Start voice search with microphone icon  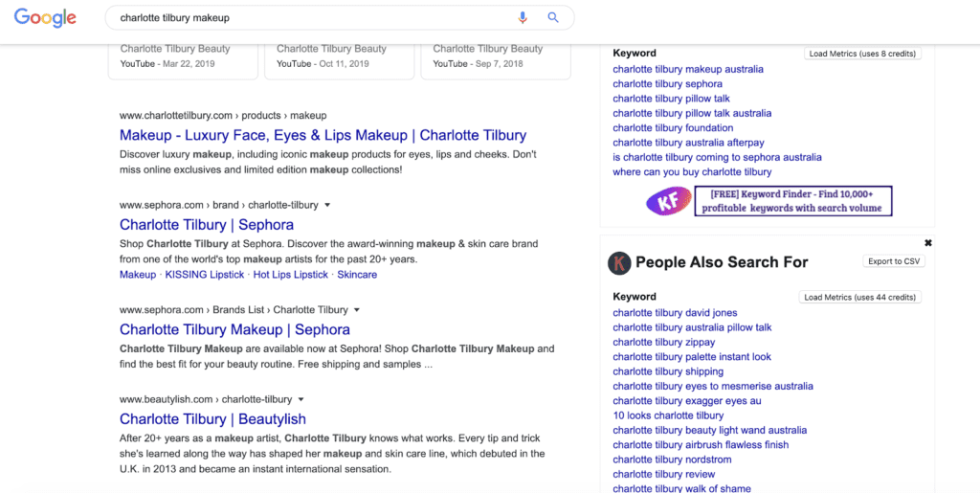click(523, 17)
